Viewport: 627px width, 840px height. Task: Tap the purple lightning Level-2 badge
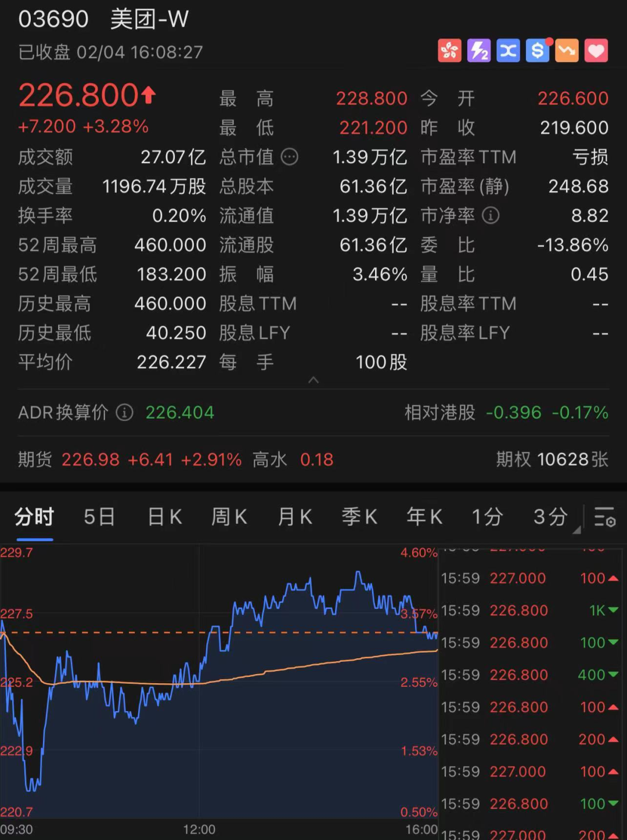pyautogui.click(x=479, y=51)
